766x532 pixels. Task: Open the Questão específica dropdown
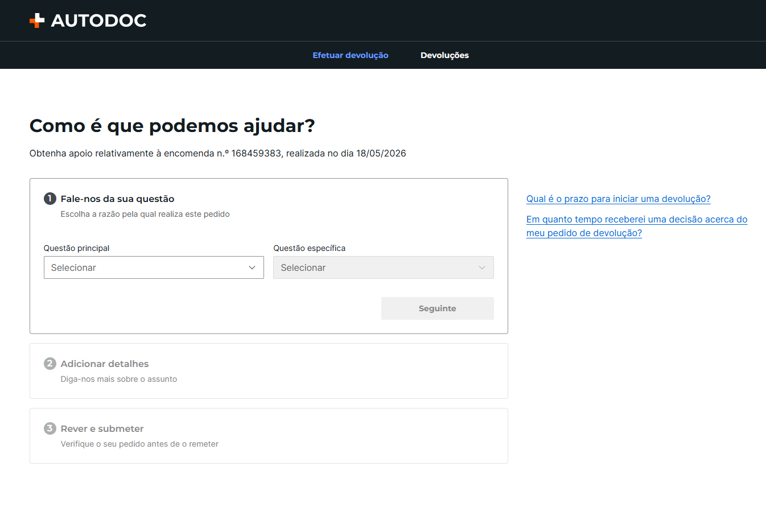[x=384, y=267]
